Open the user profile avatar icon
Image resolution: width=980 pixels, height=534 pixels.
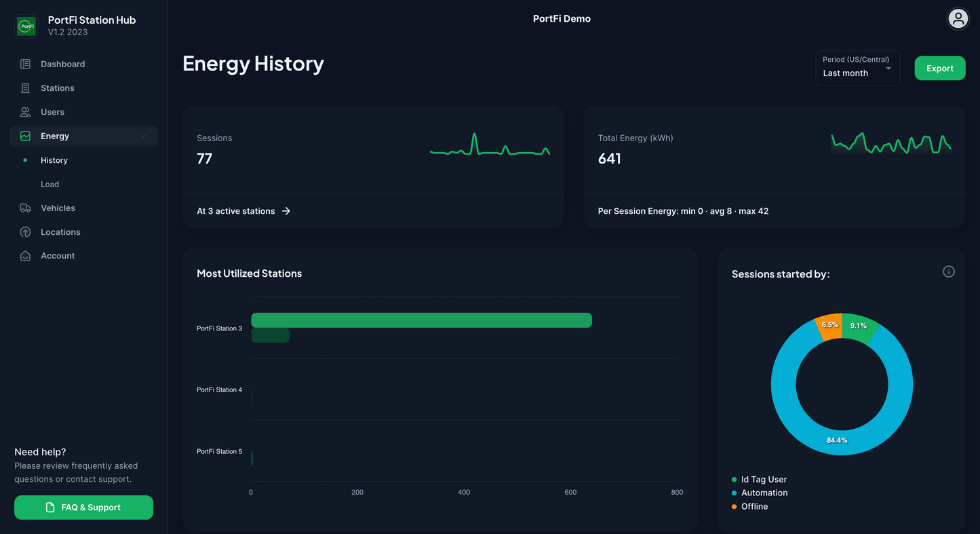(958, 19)
